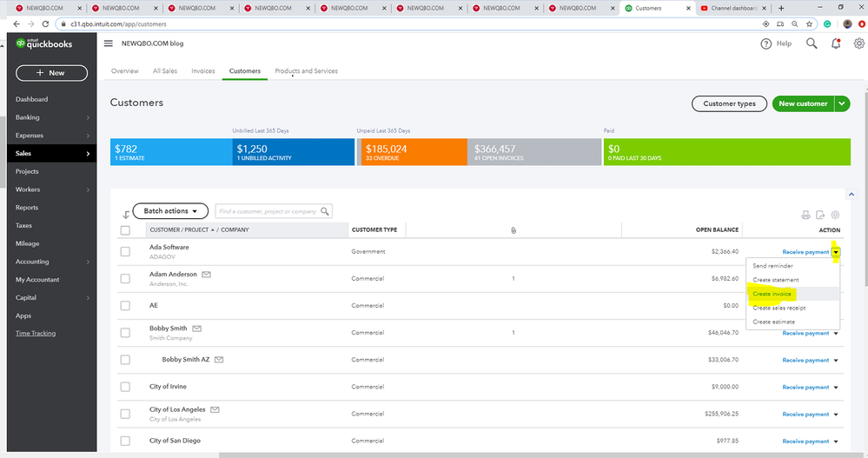Screen dimensions: 868x458
Task: Go back with the browser back arrow
Action: pos(17,23)
